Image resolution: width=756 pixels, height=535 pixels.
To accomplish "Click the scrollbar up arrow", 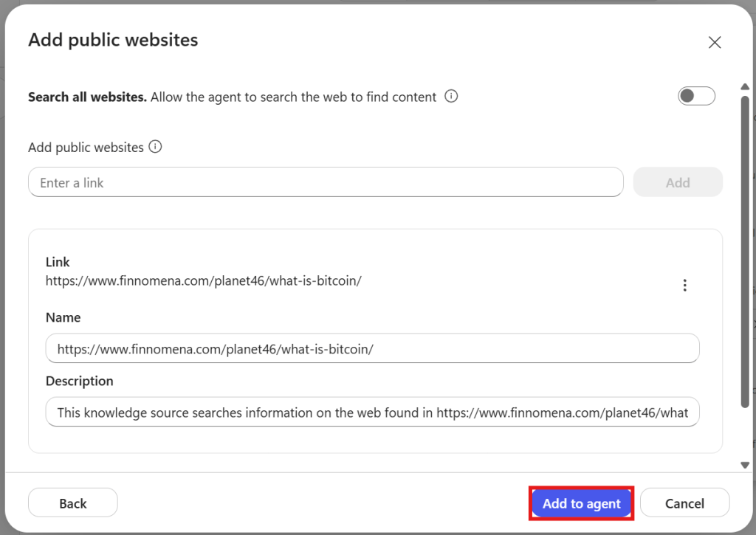I will click(745, 87).
